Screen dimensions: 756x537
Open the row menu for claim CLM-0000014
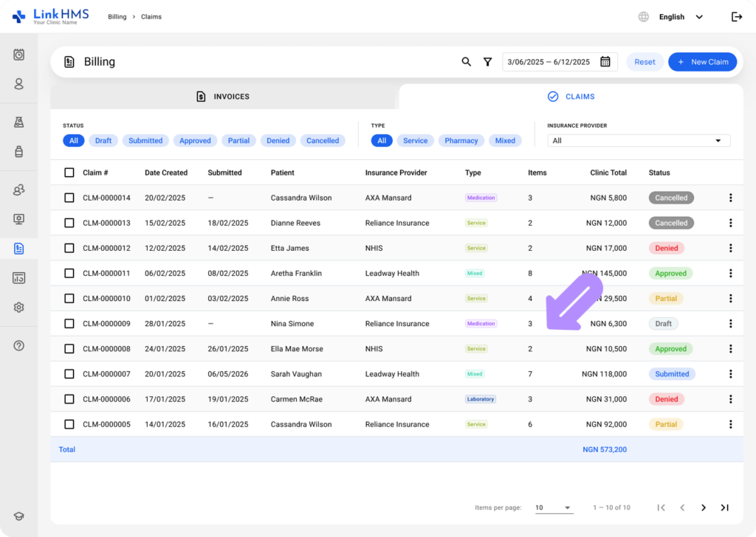click(x=730, y=198)
